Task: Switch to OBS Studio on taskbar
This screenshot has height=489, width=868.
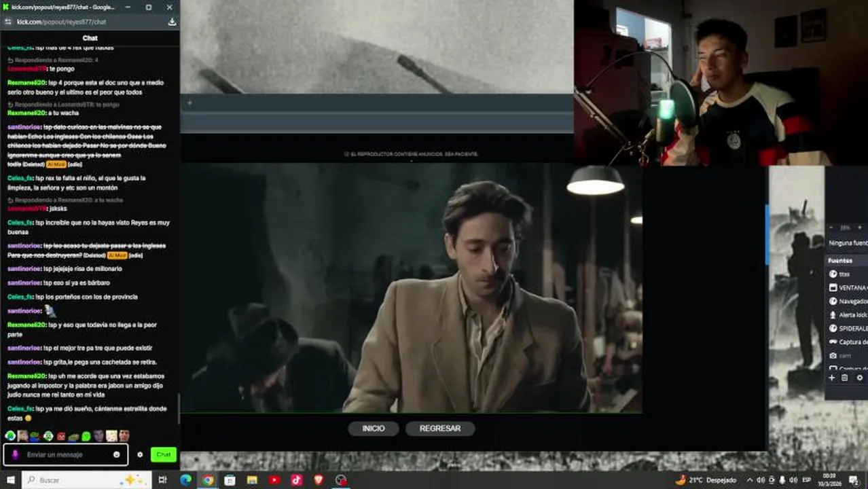Action: point(341,480)
